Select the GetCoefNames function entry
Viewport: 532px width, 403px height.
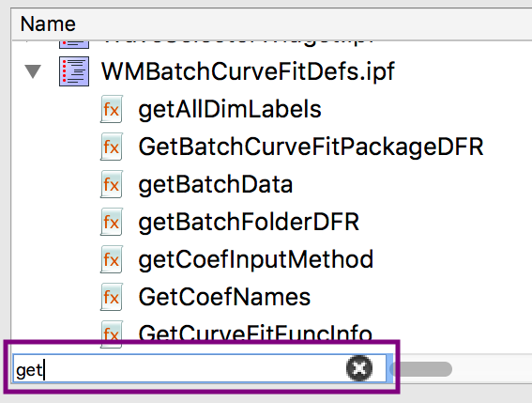coord(224,297)
